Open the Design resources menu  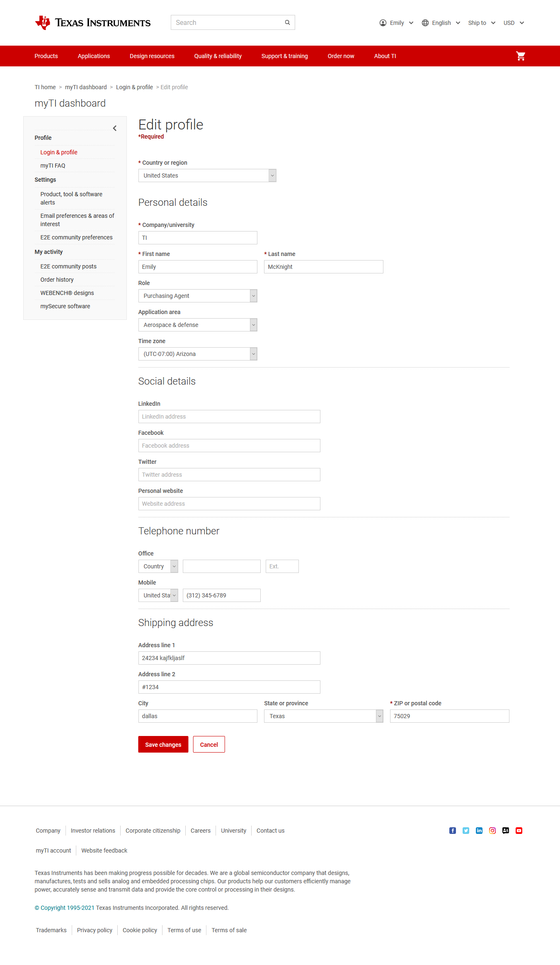pos(152,56)
